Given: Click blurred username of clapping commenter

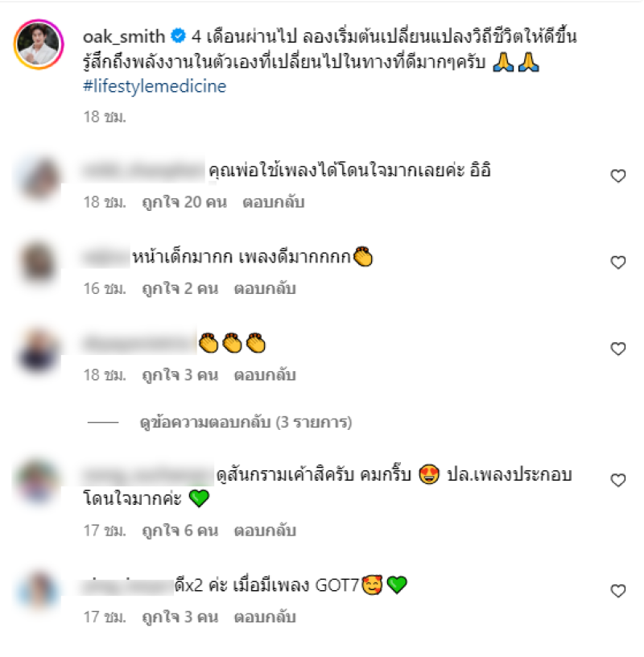Looking at the screenshot, I should [x=139, y=343].
